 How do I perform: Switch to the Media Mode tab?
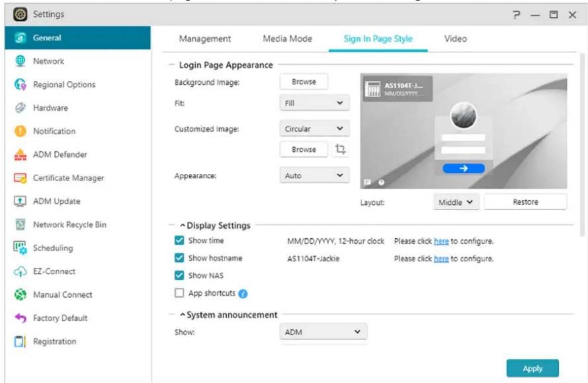click(x=288, y=39)
